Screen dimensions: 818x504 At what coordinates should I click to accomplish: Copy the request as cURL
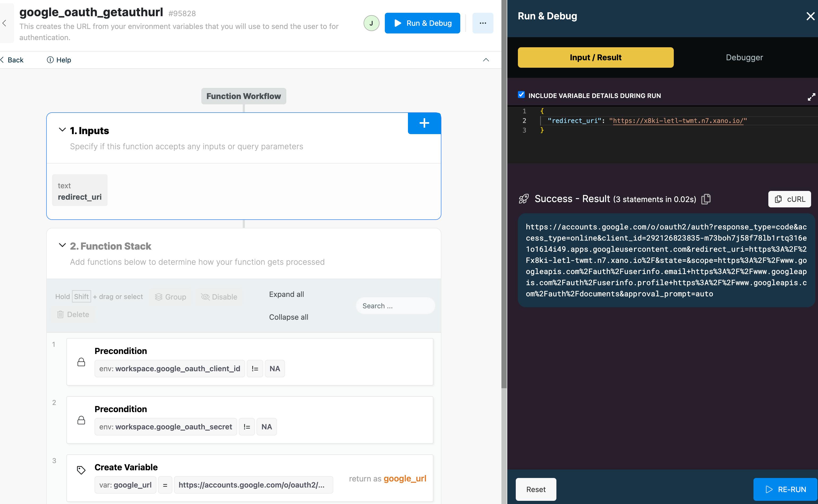[789, 199]
